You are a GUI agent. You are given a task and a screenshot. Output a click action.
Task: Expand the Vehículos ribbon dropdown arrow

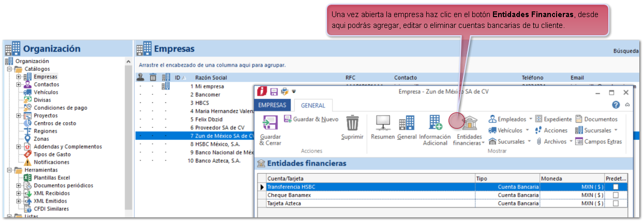tap(527, 130)
